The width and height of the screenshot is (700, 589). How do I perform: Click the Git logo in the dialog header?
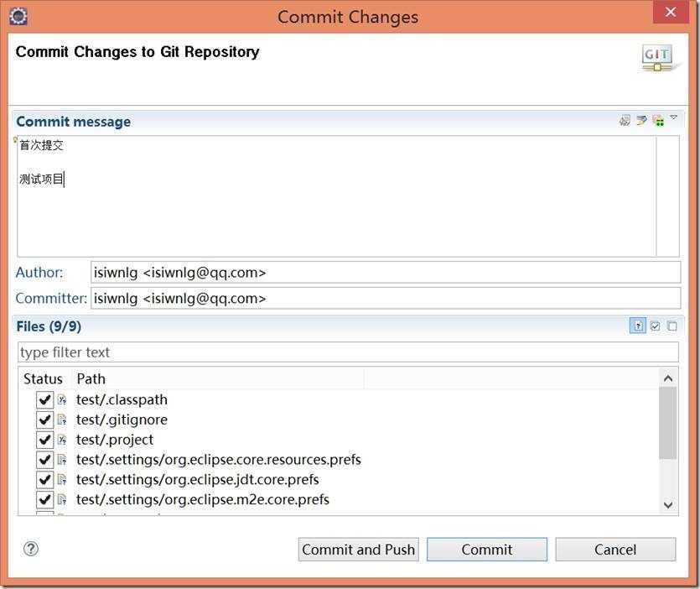[658, 58]
